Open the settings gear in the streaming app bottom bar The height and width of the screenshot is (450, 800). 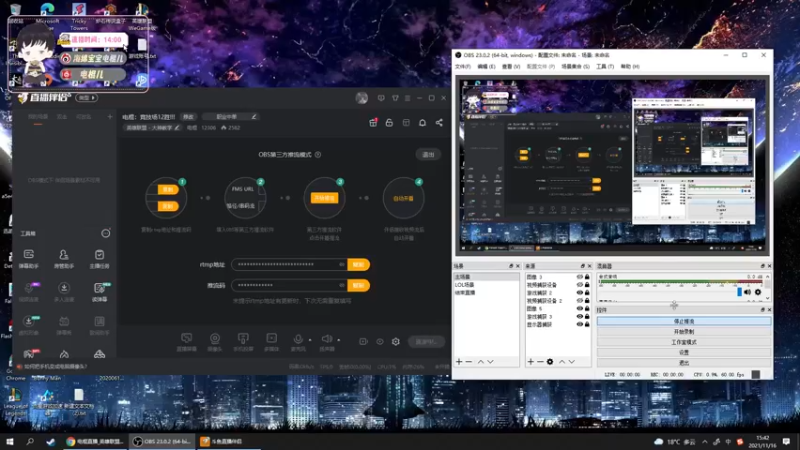(x=396, y=341)
